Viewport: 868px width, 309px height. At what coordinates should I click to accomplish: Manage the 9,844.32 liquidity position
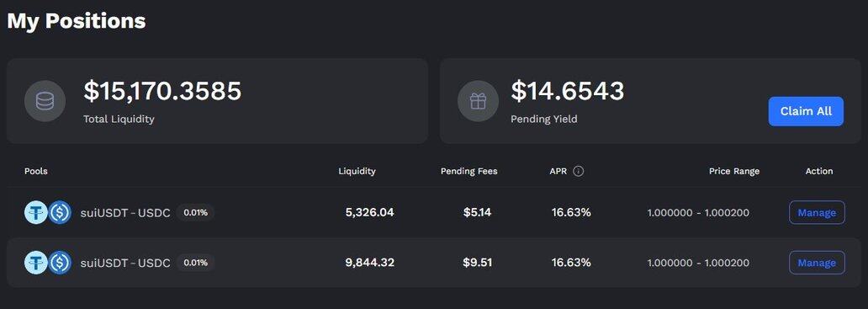(x=817, y=263)
